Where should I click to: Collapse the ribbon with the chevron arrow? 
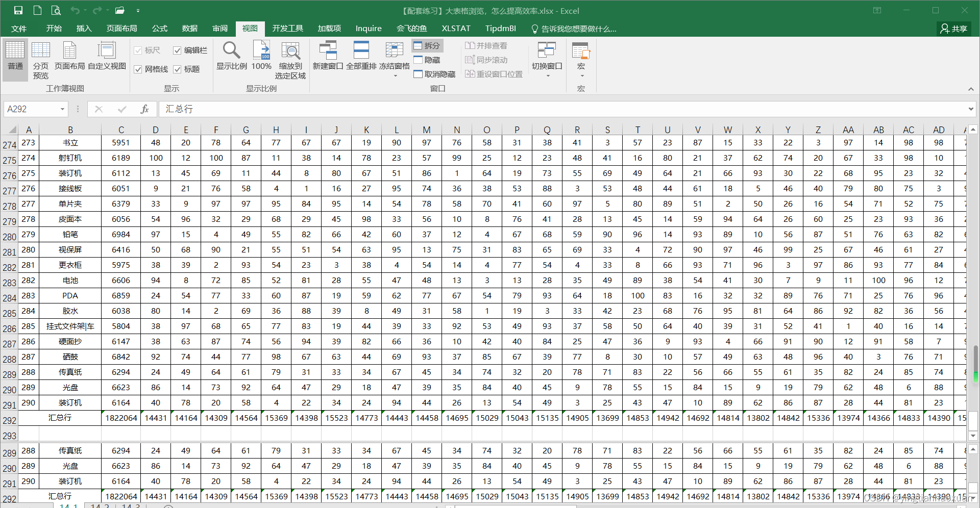pos(970,89)
